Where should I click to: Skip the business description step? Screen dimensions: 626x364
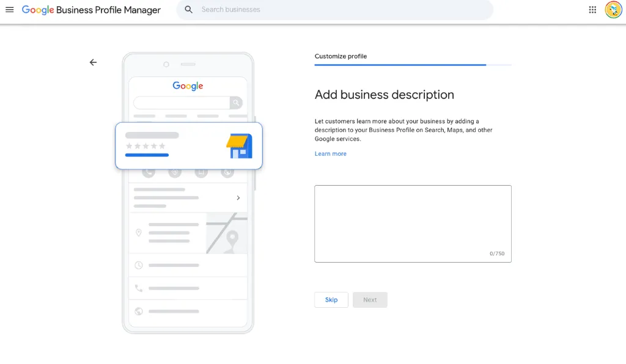[x=331, y=300]
